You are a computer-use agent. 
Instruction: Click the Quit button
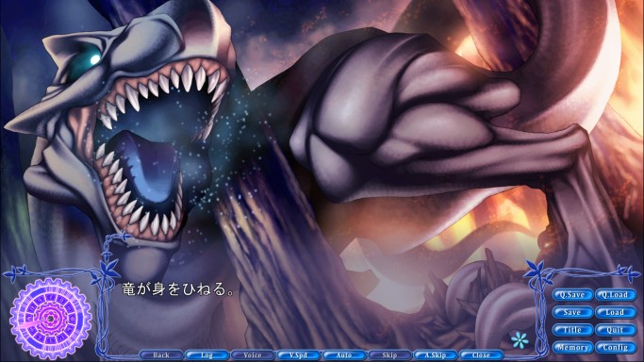pos(615,330)
